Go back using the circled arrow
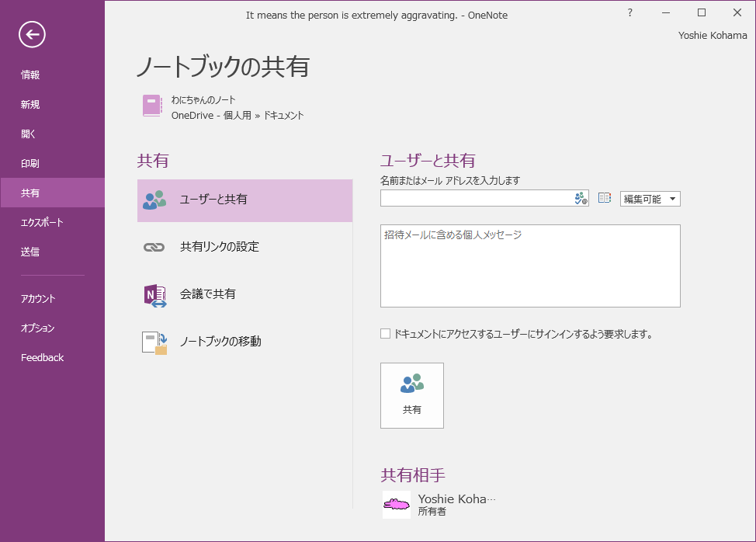This screenshot has width=756, height=542. 32,35
